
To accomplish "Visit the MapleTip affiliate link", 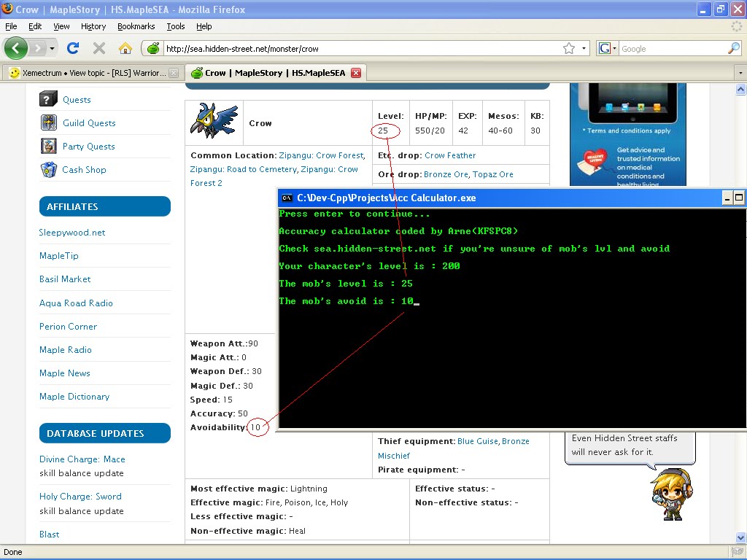I will 58,256.
